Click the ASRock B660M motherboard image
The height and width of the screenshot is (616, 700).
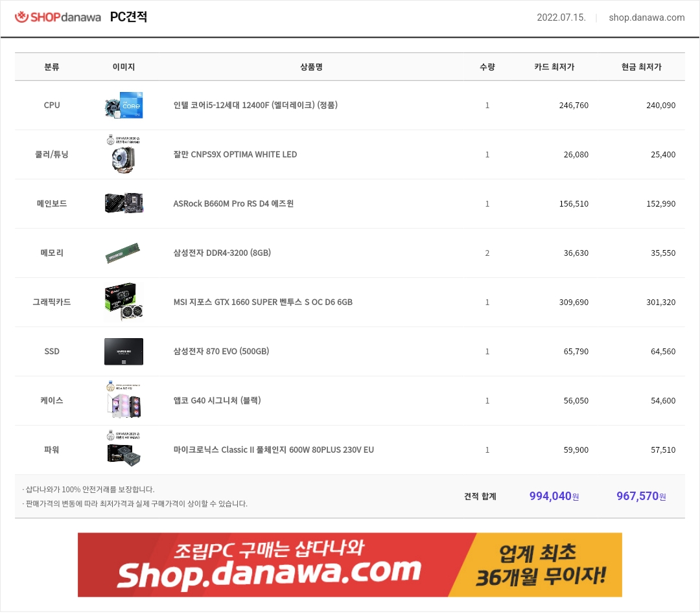[x=124, y=203]
